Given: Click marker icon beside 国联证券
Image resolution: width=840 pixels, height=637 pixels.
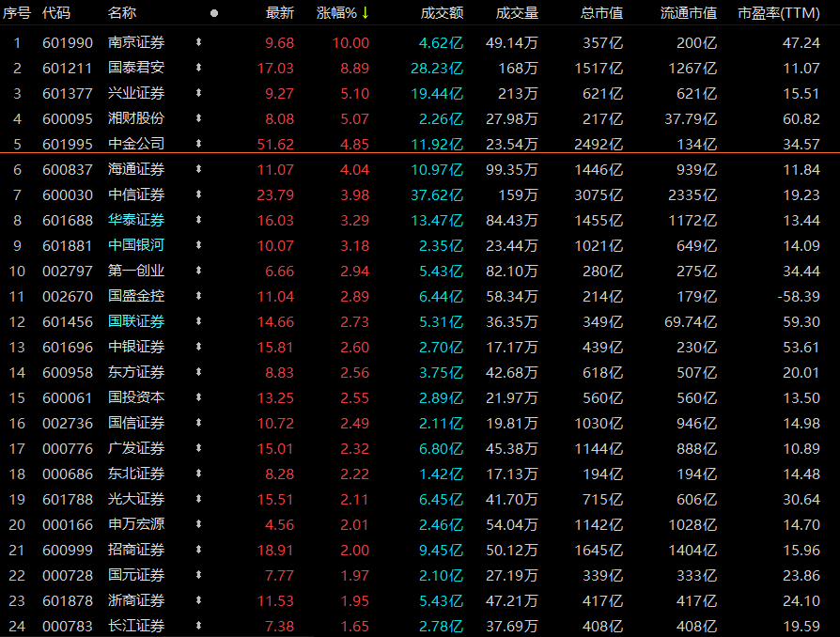Looking at the screenshot, I should coord(199,321).
